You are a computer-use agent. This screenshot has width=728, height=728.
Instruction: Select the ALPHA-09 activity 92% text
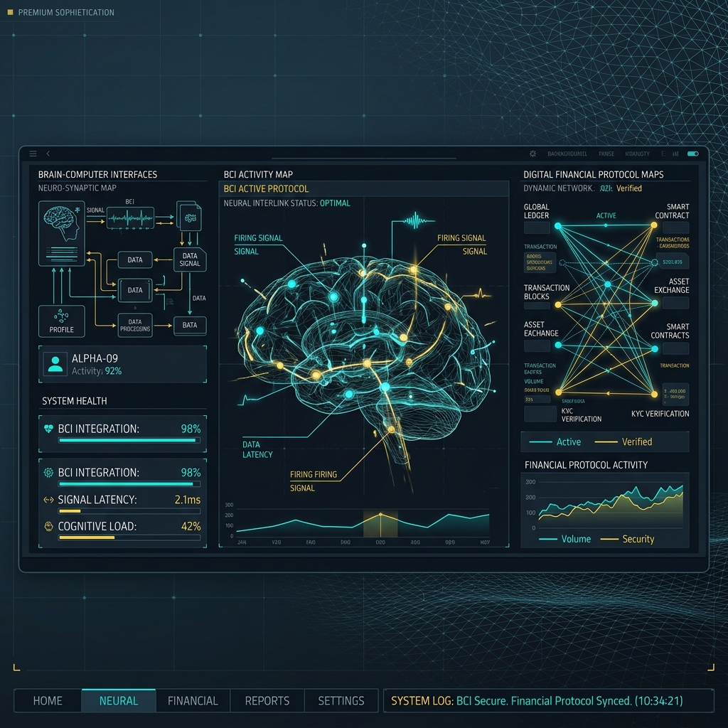(x=97, y=371)
